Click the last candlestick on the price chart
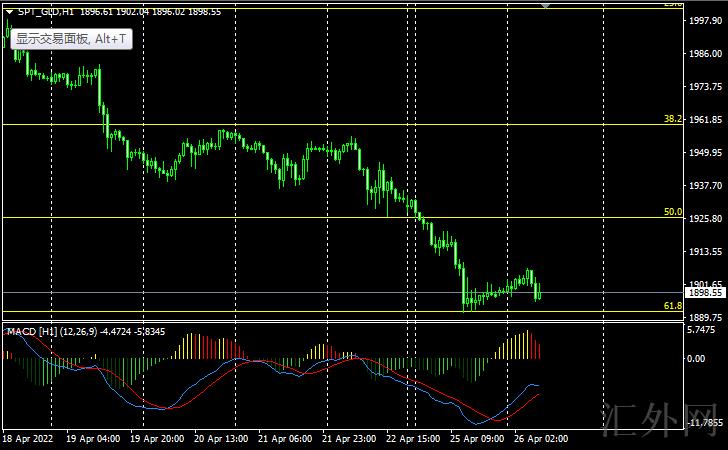Viewport: 728px width, 450px height. pos(539,292)
